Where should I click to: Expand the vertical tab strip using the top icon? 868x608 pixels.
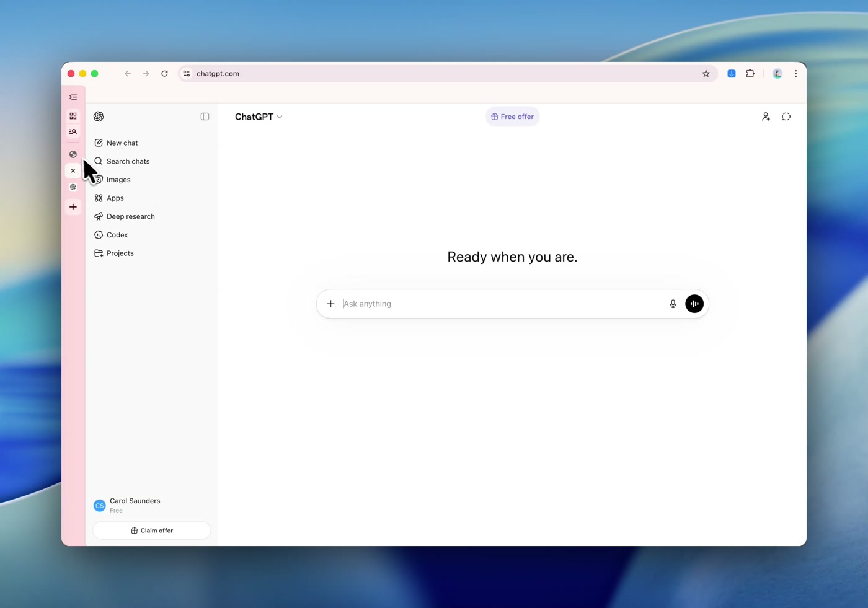[73, 97]
